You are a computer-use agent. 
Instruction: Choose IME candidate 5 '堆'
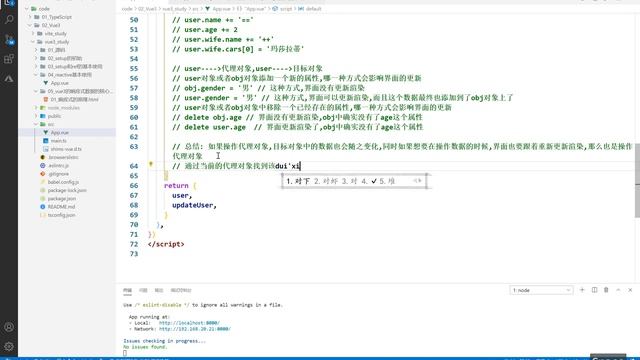pos(387,181)
